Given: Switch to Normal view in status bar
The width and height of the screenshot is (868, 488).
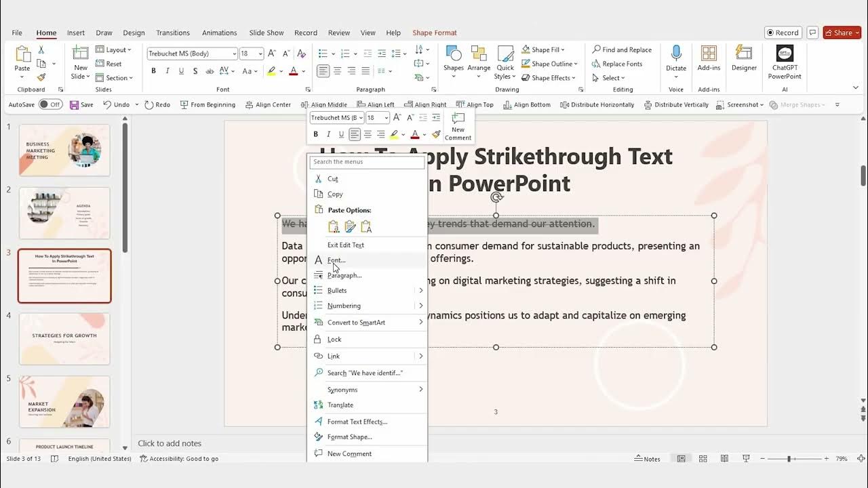Looking at the screenshot, I should (682, 459).
